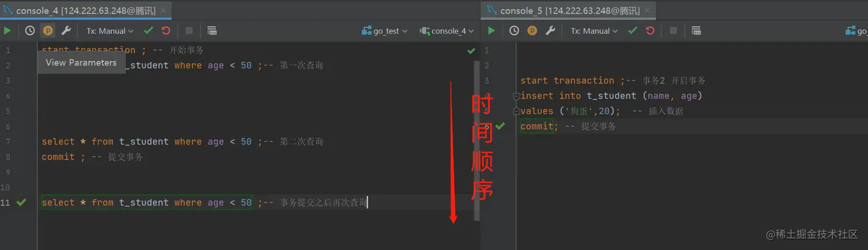Open console_4 settings wrench icon

[66, 31]
